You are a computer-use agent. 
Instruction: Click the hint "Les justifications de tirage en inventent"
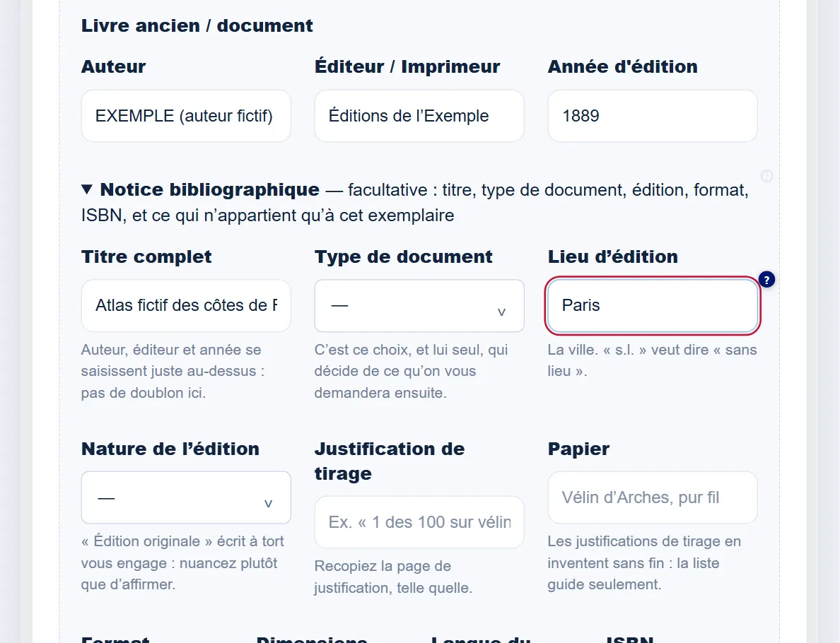pos(644,562)
